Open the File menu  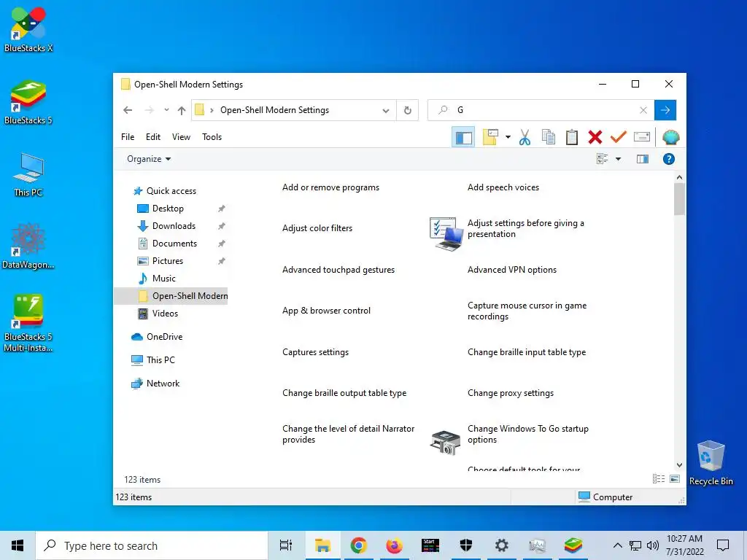(x=128, y=137)
